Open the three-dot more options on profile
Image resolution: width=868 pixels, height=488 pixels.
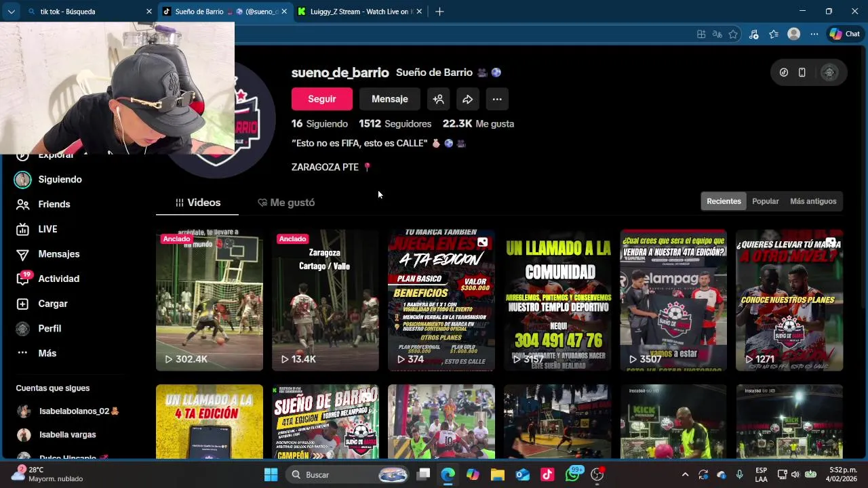[497, 99]
